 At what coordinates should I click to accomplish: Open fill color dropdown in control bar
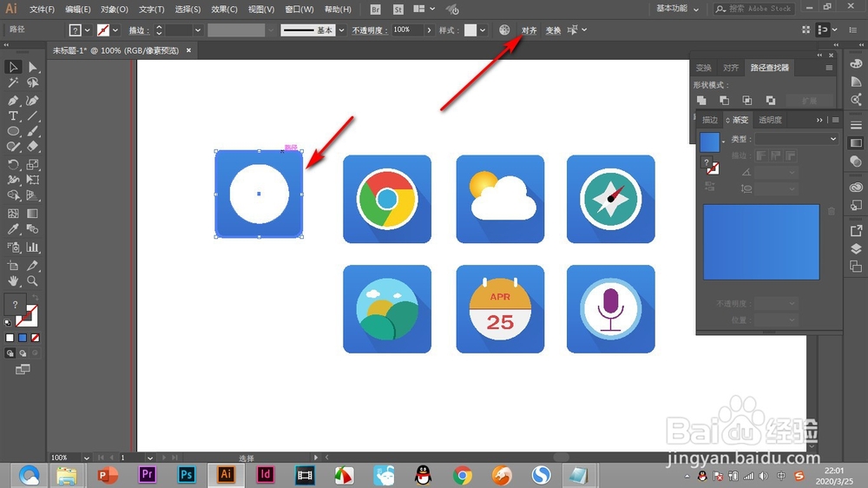pos(87,30)
